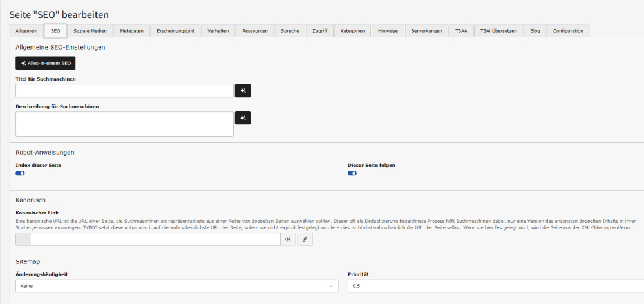The image size is (644, 304).
Task: Switch to the Metadaten tab
Action: pos(131,31)
